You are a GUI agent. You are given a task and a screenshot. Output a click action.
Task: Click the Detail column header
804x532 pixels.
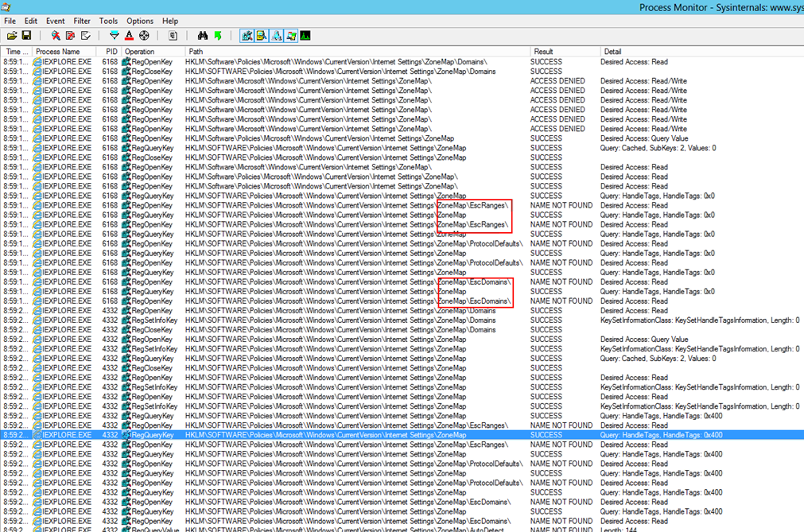pyautogui.click(x=702, y=51)
